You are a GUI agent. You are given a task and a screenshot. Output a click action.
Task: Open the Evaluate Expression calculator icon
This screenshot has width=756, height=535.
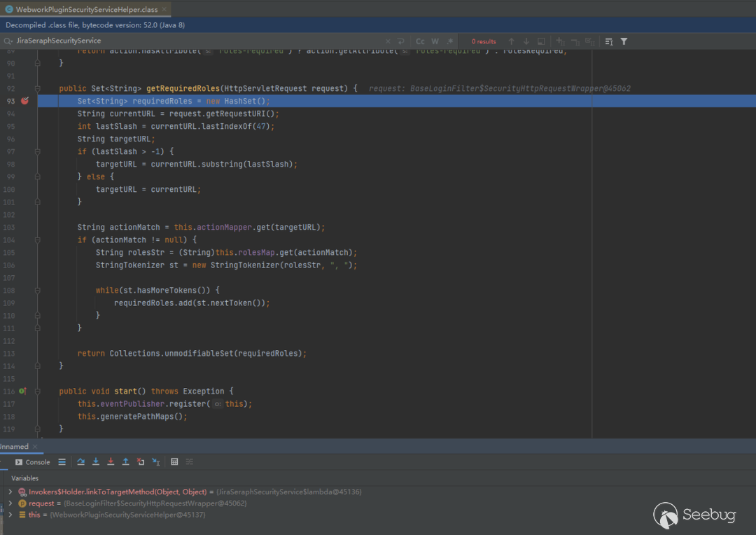(x=174, y=462)
